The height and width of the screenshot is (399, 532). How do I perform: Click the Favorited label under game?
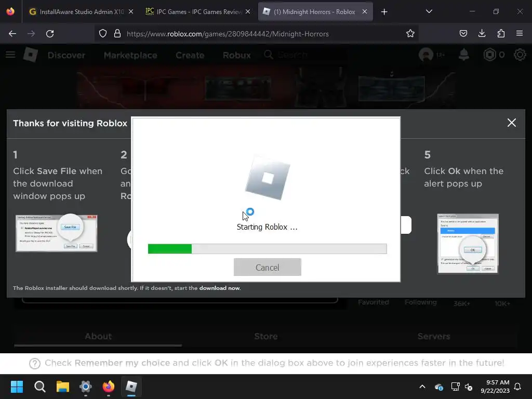tap(373, 302)
